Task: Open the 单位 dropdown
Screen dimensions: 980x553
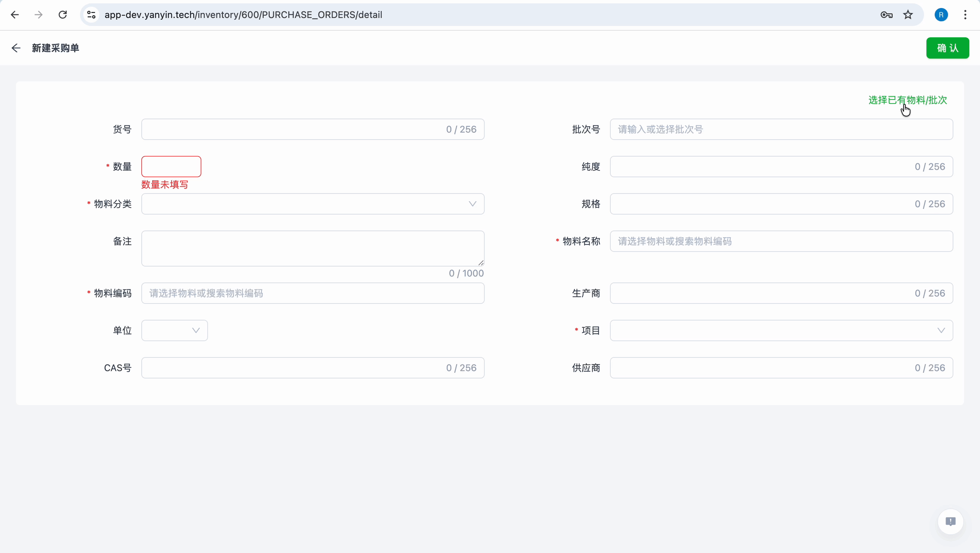Action: tap(175, 330)
